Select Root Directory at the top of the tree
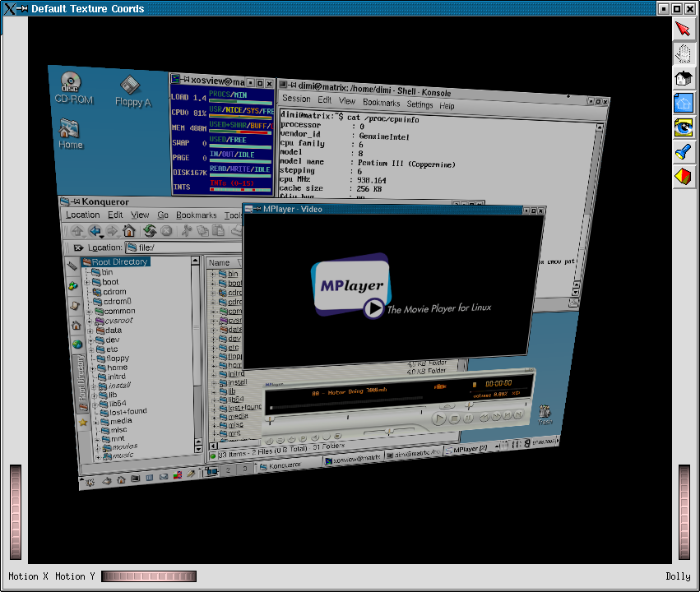Viewport: 700px width, 592px height. pos(116,261)
